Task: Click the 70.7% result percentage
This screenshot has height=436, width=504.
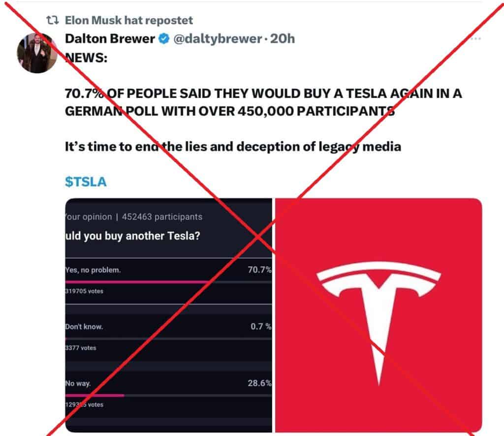Action: point(259,270)
